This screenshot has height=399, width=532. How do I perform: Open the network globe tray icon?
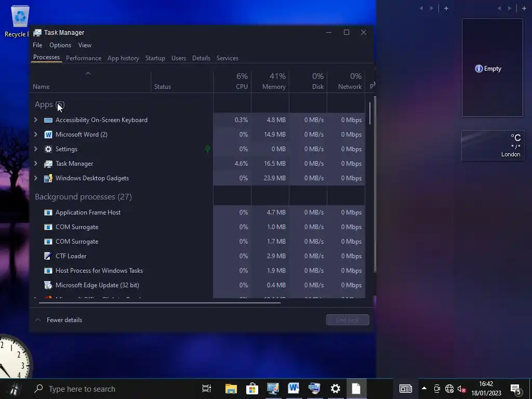449,389
